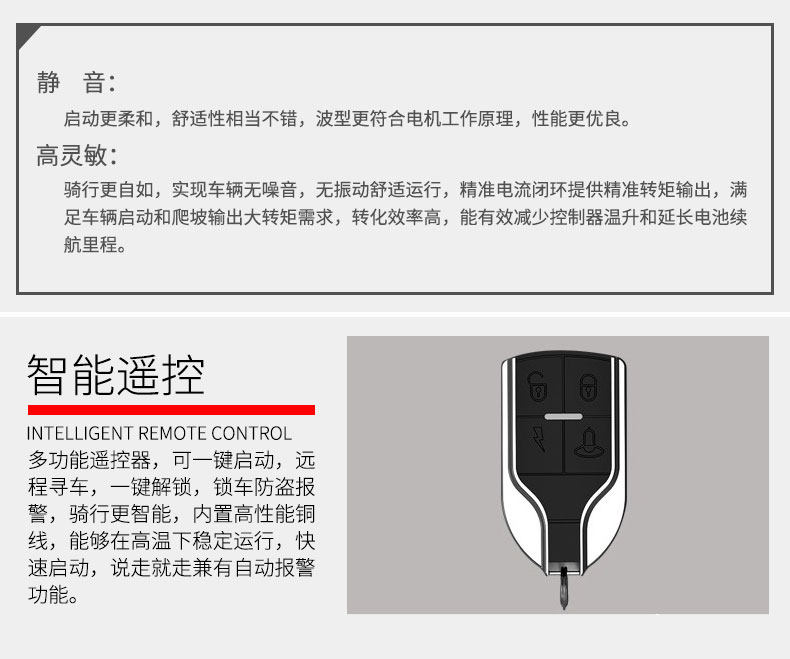
Task: Click the LED indicator bar on remote
Action: coord(563,416)
